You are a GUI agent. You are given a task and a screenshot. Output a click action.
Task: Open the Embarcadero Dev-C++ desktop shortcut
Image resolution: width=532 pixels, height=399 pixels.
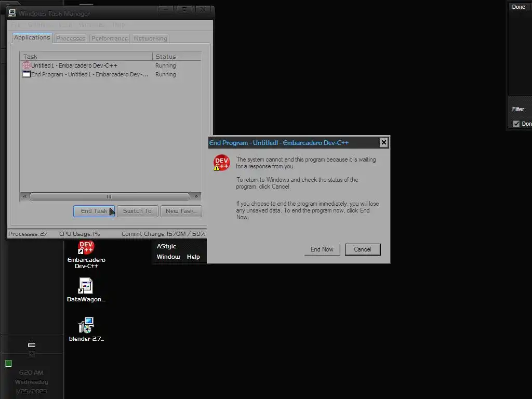pyautogui.click(x=86, y=255)
